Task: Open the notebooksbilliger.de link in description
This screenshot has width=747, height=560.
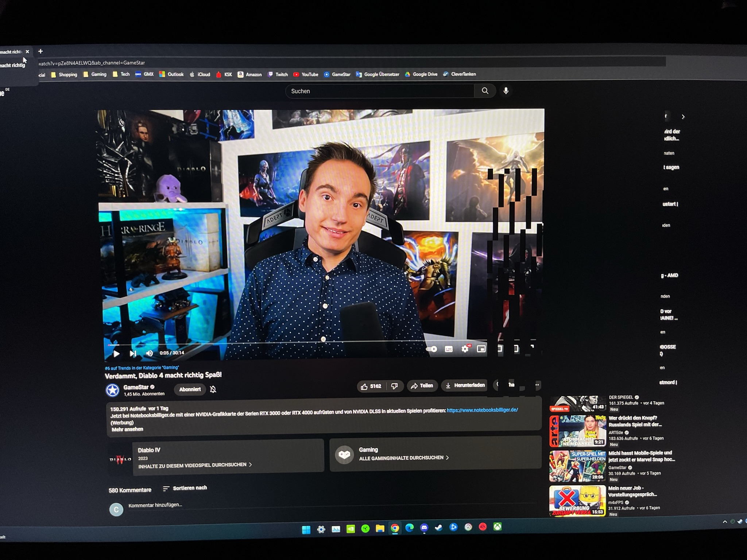Action: [482, 410]
